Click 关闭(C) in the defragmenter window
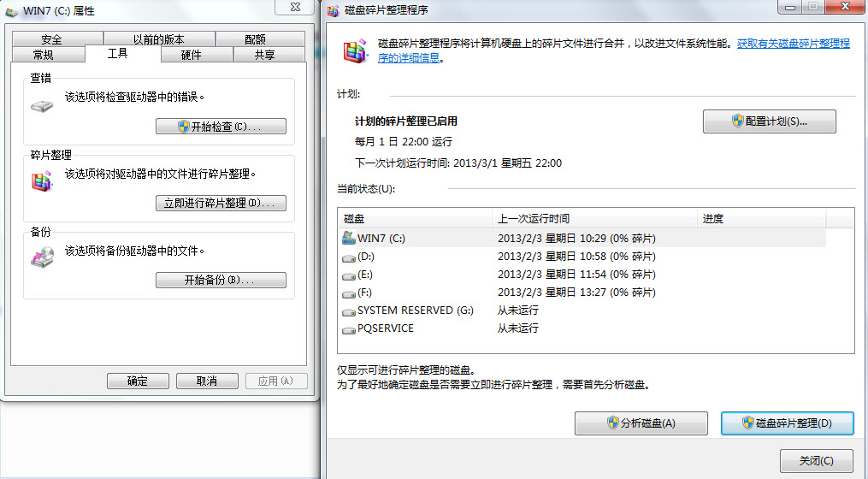868x479 pixels. [x=817, y=461]
